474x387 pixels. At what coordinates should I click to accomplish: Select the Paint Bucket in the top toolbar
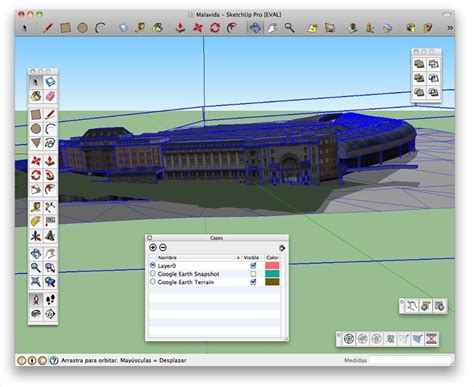point(157,28)
